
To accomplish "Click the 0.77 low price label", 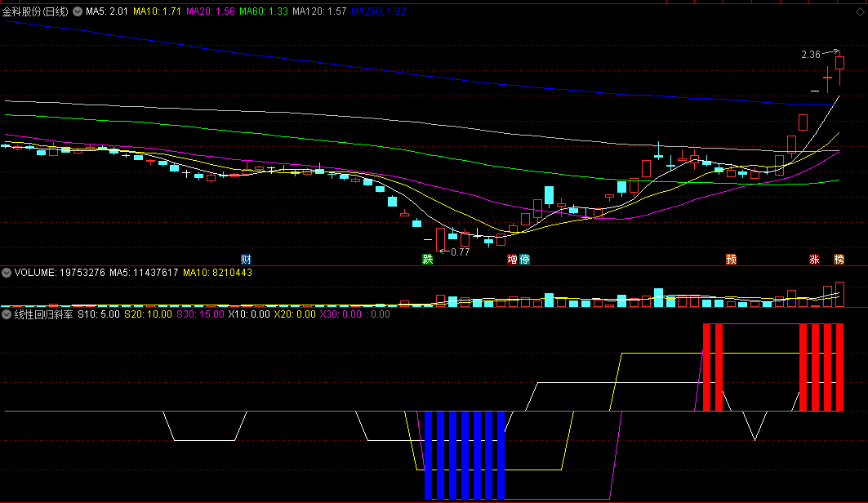I will click(x=460, y=252).
